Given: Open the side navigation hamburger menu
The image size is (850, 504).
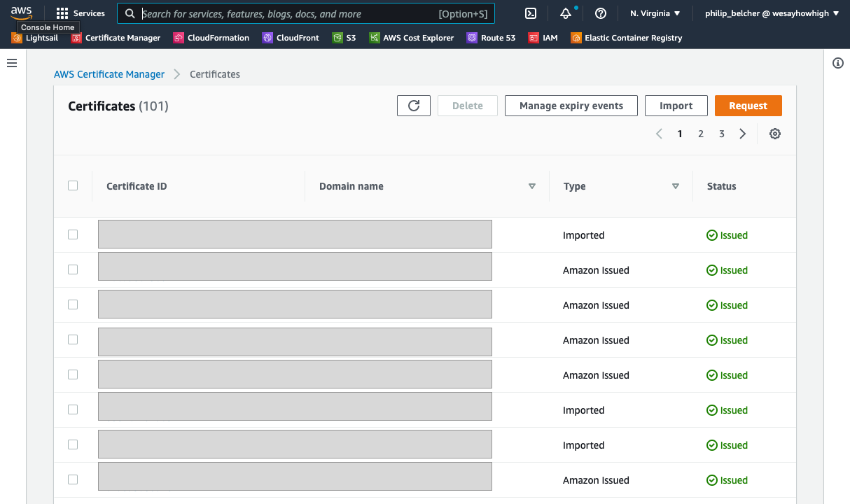Looking at the screenshot, I should tap(12, 63).
